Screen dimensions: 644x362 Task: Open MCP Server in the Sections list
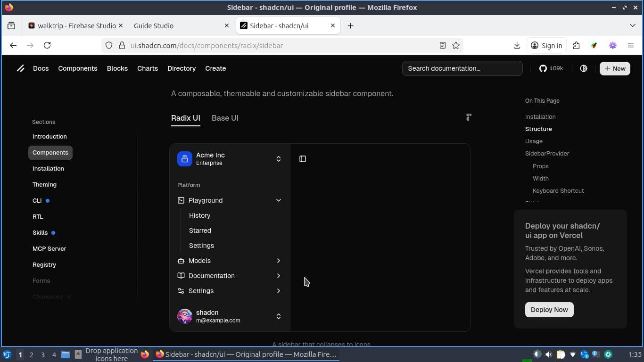[x=49, y=249]
